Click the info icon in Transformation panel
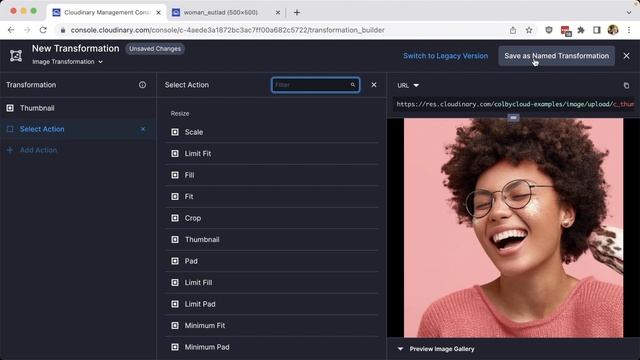Screen dimensions: 640x360 142,85
